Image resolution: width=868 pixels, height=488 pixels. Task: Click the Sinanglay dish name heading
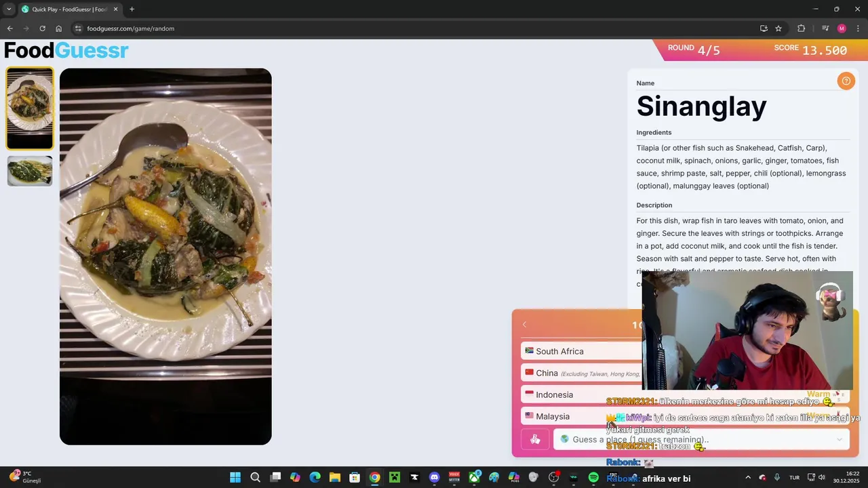tap(701, 106)
